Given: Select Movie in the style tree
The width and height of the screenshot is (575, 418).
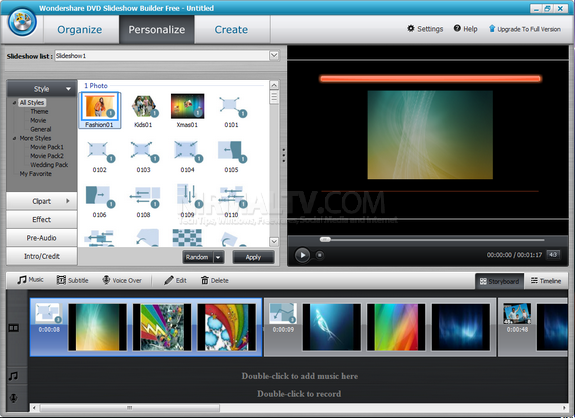Looking at the screenshot, I should tap(38, 120).
